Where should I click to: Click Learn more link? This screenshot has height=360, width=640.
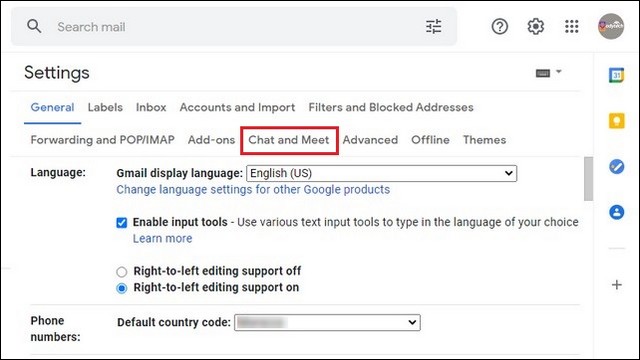(x=162, y=238)
